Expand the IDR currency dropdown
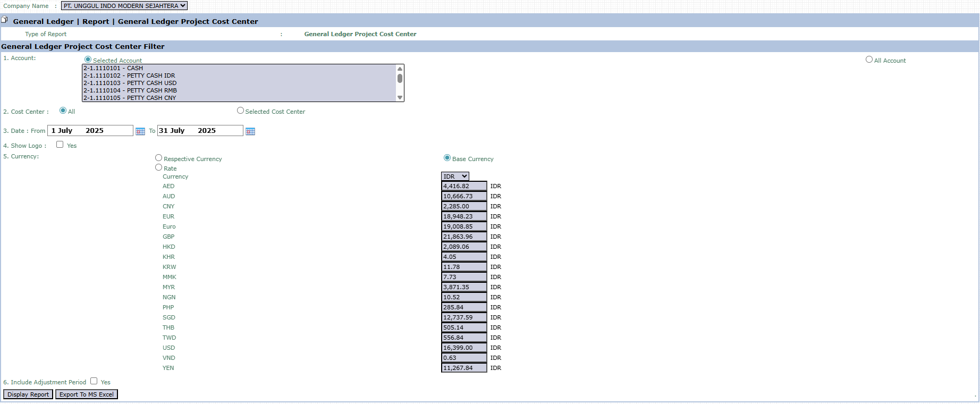980x404 pixels. 455,176
